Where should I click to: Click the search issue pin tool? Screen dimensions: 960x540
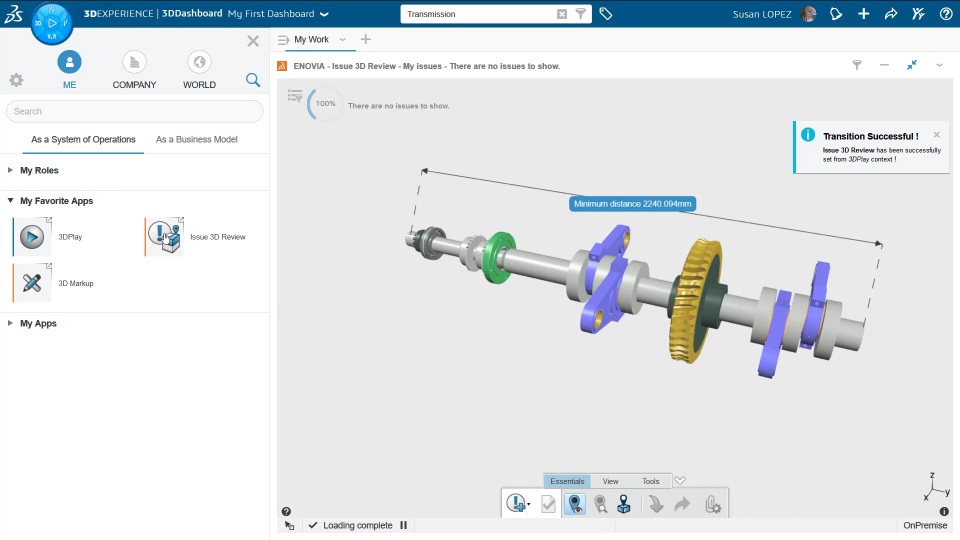click(x=600, y=504)
